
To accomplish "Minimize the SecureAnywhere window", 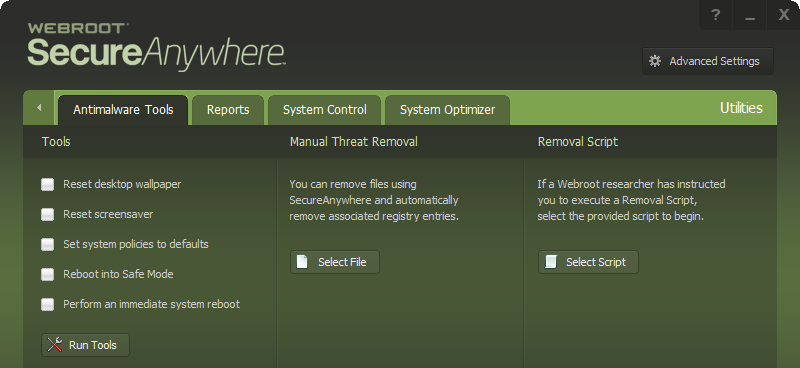I will coord(749,15).
